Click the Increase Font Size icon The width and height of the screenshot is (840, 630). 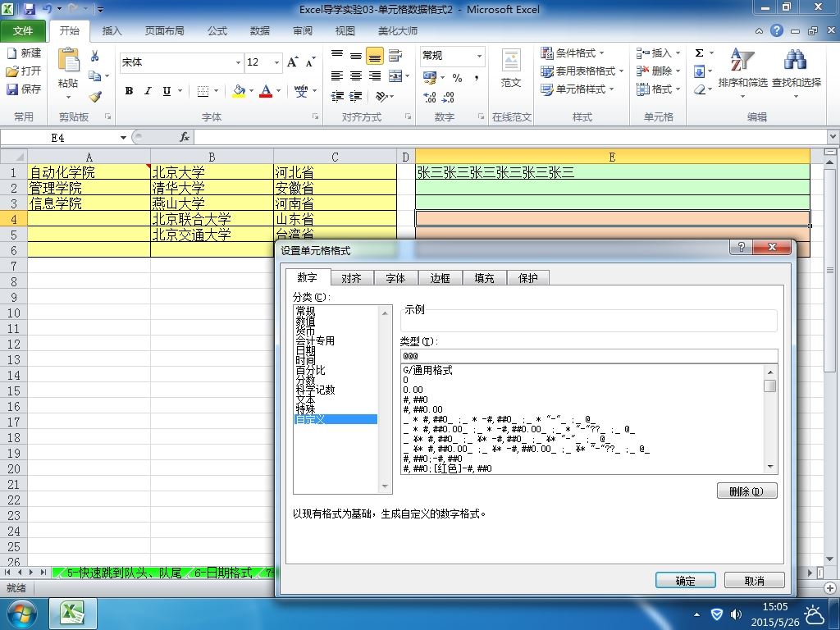point(293,62)
